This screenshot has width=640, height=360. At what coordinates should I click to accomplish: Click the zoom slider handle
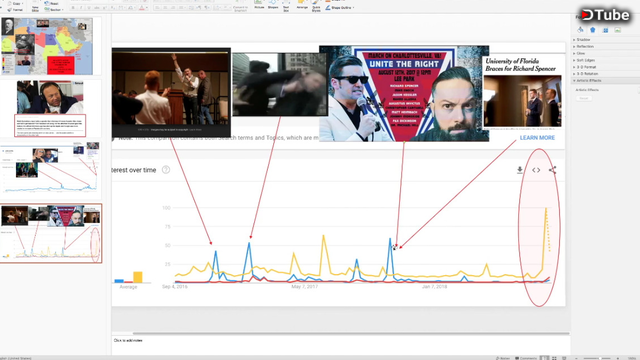pos(599,358)
